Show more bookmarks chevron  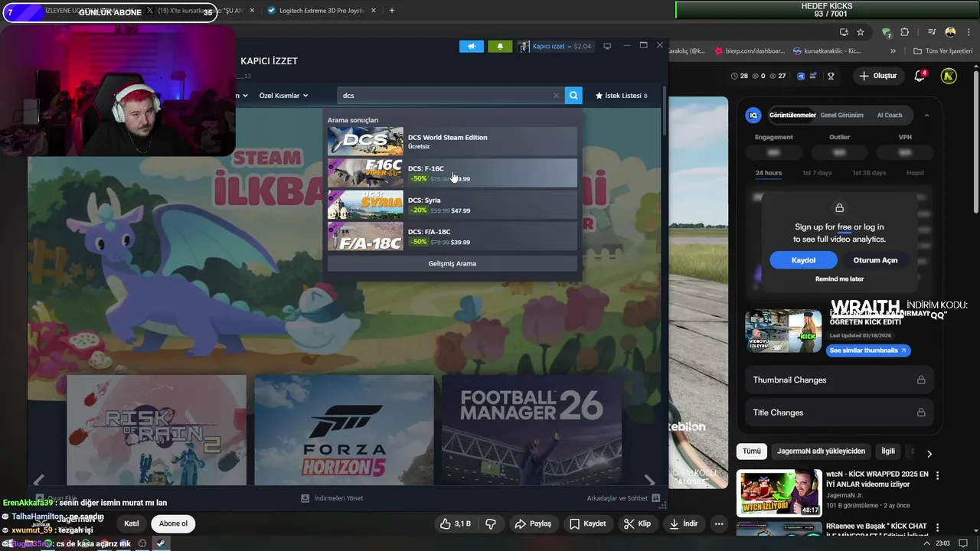pyautogui.click(x=893, y=51)
